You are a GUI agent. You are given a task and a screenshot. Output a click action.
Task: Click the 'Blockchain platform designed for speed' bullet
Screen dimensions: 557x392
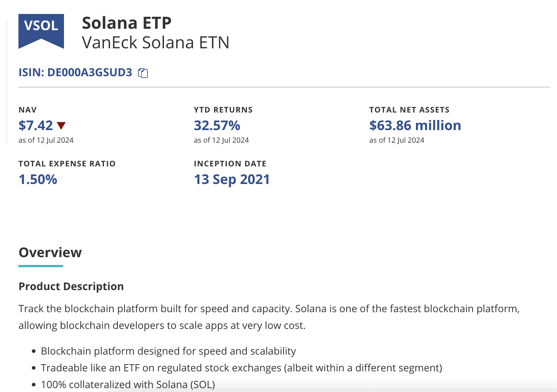(168, 351)
